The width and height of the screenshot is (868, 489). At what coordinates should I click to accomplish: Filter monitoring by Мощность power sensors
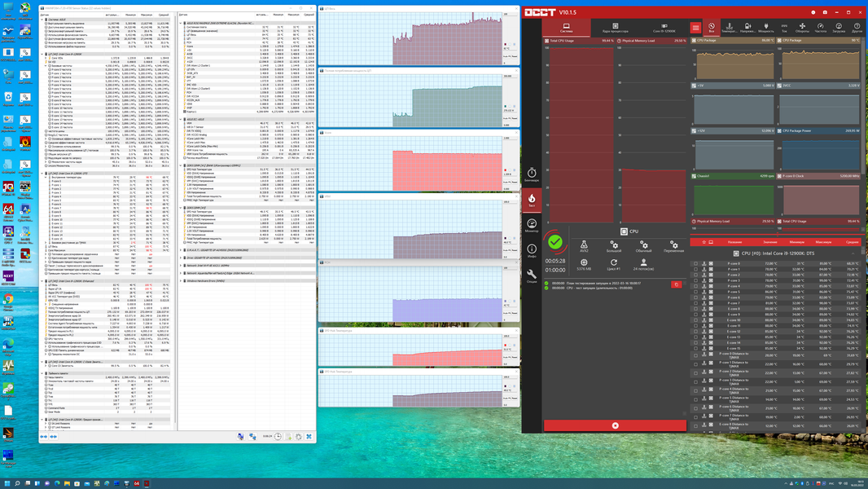pos(766,28)
